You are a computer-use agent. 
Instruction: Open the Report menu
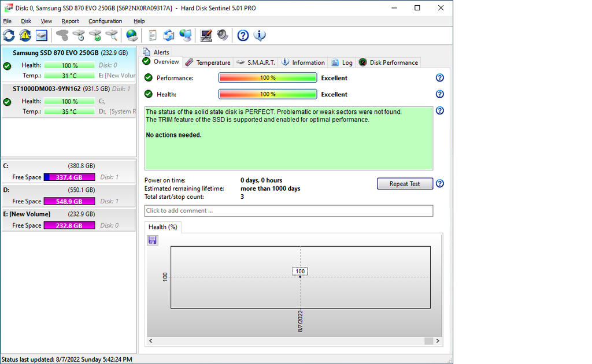point(70,21)
